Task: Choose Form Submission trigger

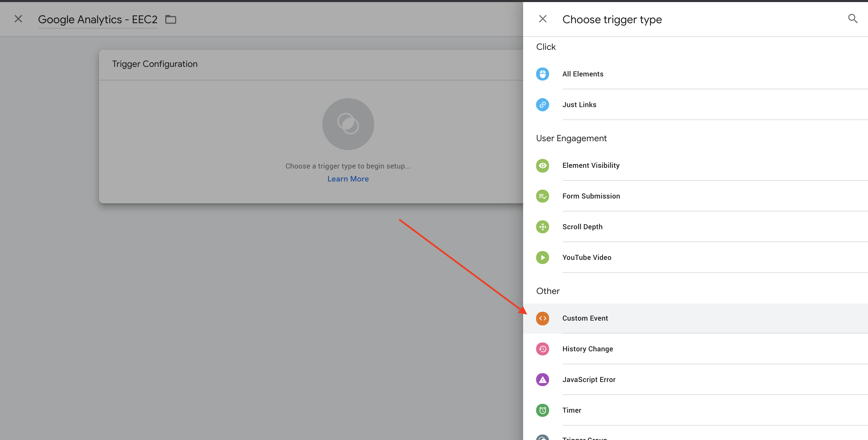Action: (695, 196)
